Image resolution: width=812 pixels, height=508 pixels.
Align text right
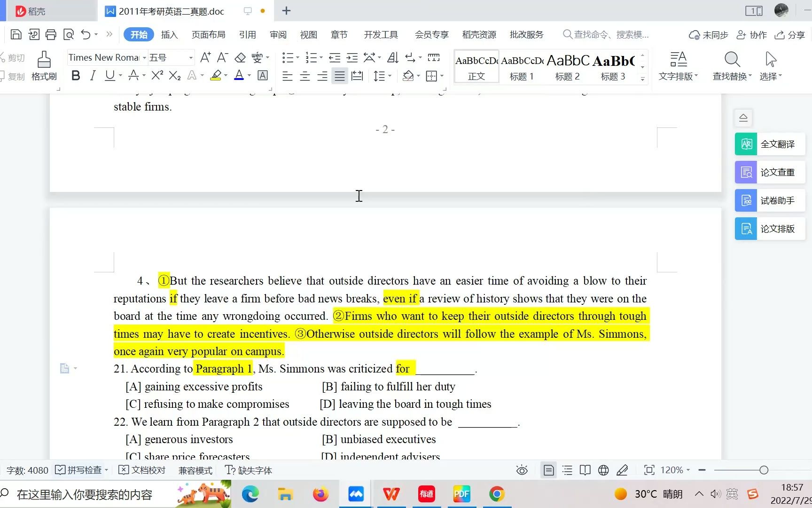[x=322, y=76]
